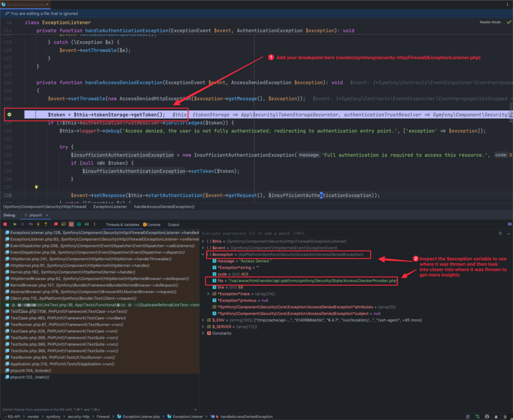Click the debug panel layout icon
Viewport: 513px width, 420px height.
point(509,224)
